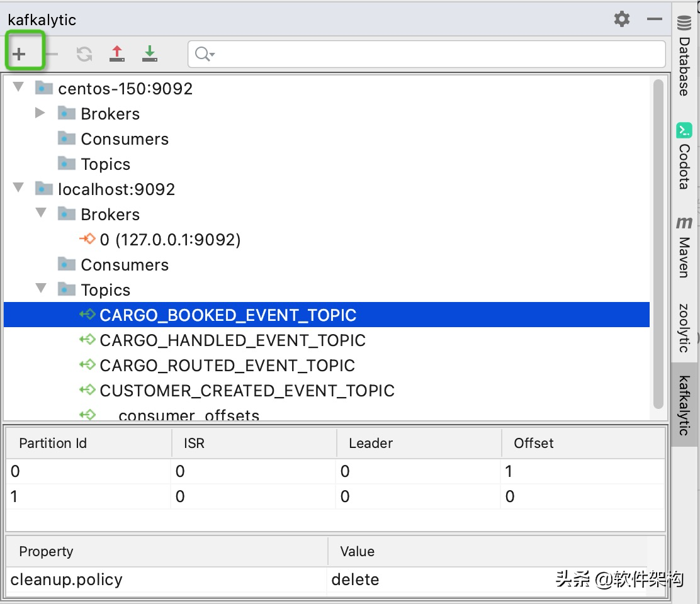Viewport: 700px width, 604px height.
Task: Select Partition Id cell "1"
Action: tap(88, 496)
